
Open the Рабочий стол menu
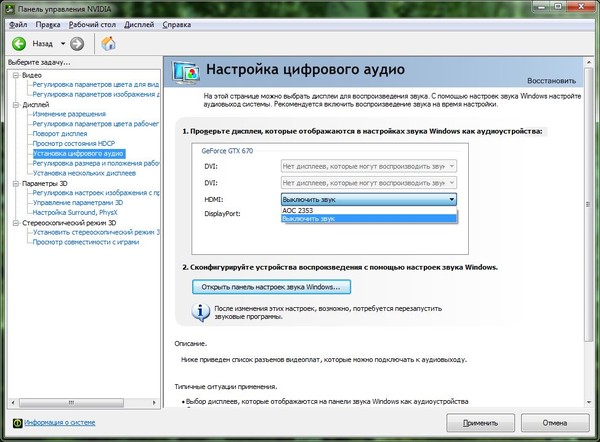click(x=92, y=24)
